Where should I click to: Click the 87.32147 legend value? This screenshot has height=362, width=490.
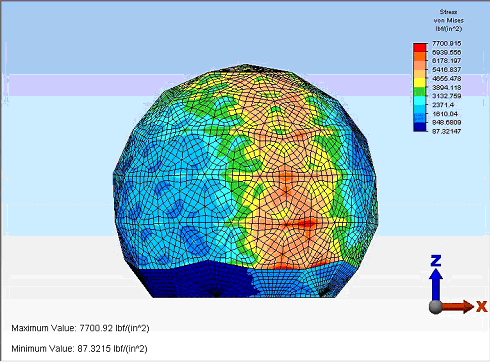click(447, 131)
